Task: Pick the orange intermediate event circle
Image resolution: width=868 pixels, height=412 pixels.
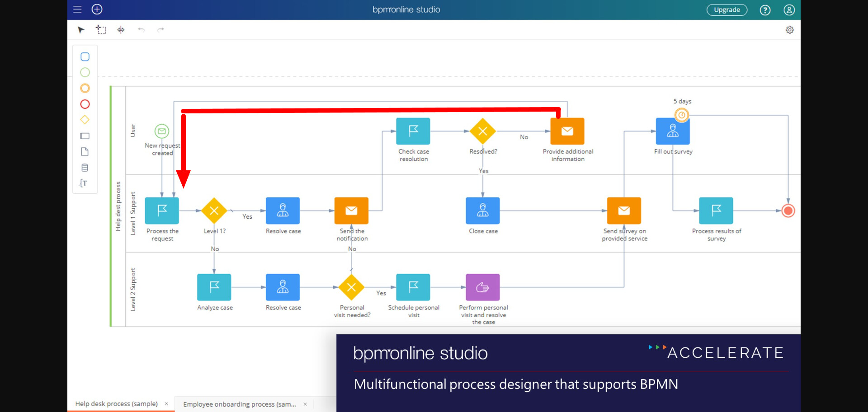Action: (85, 88)
